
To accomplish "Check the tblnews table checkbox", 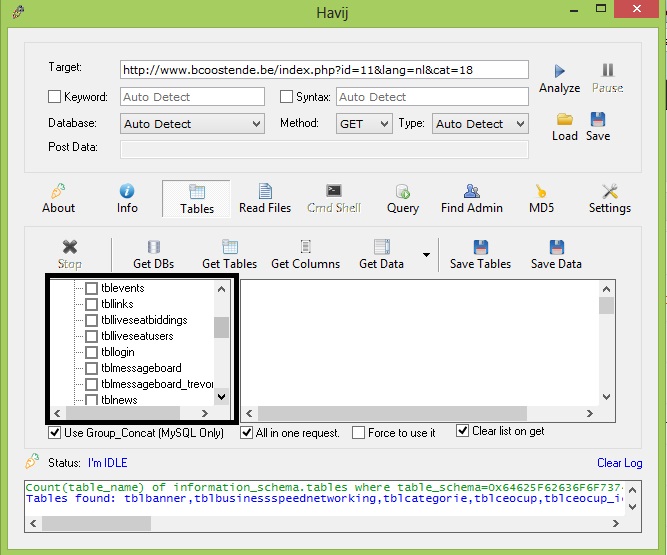I will pos(91,400).
